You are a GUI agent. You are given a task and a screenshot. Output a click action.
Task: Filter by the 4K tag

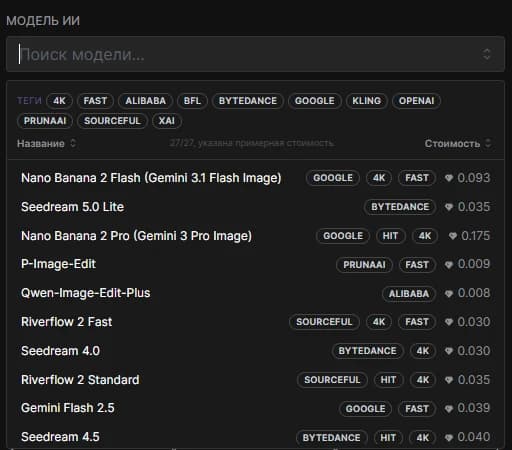(59, 101)
